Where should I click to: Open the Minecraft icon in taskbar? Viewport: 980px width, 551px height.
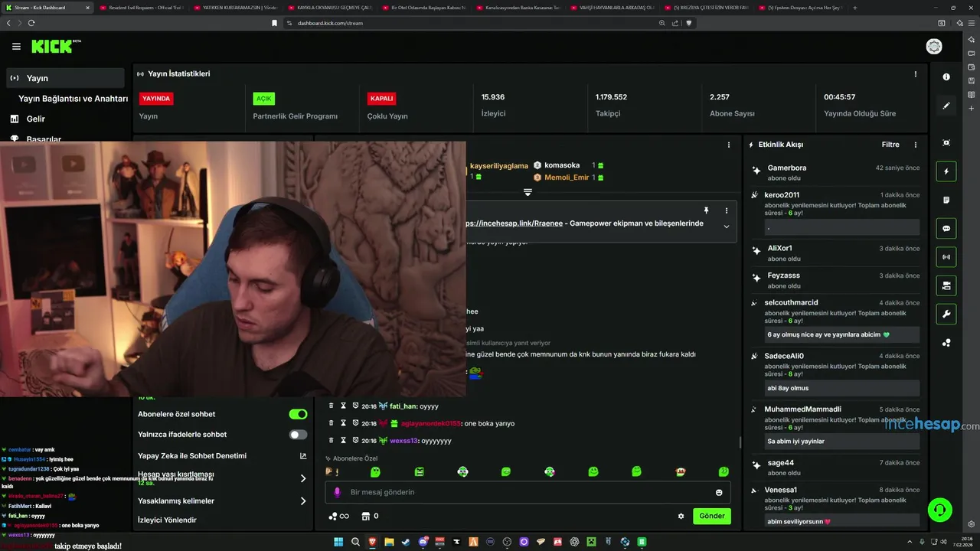pyautogui.click(x=591, y=542)
